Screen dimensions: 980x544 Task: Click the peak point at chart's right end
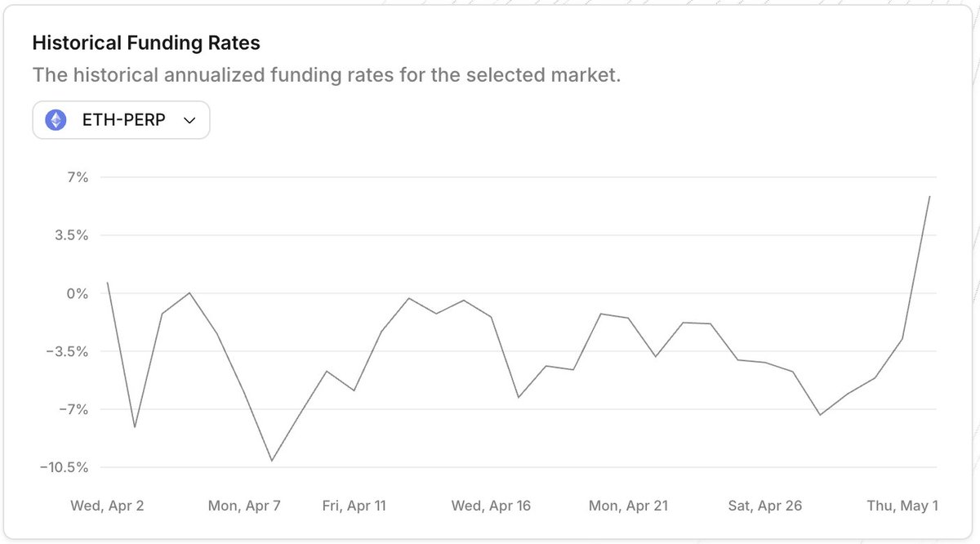929,196
